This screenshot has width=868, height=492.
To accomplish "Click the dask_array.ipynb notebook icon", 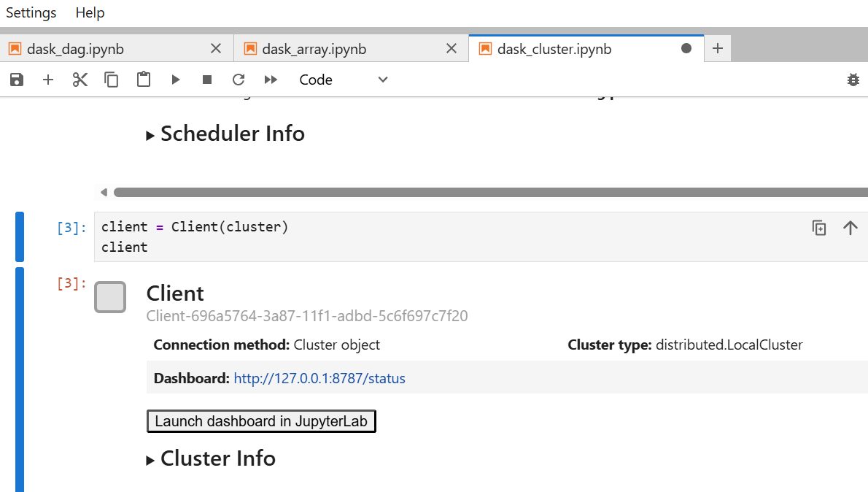I will pyautogui.click(x=250, y=49).
